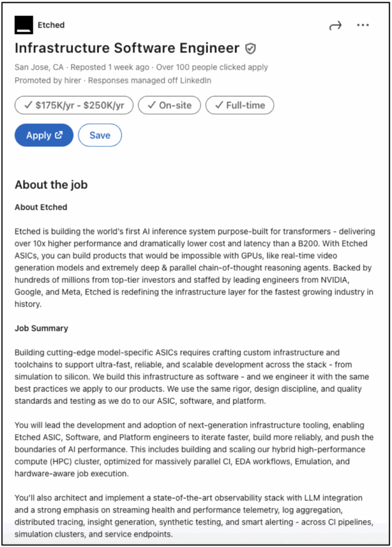Click the Promoted by hirer label
Screen dimensions: 392x547
point(48,81)
